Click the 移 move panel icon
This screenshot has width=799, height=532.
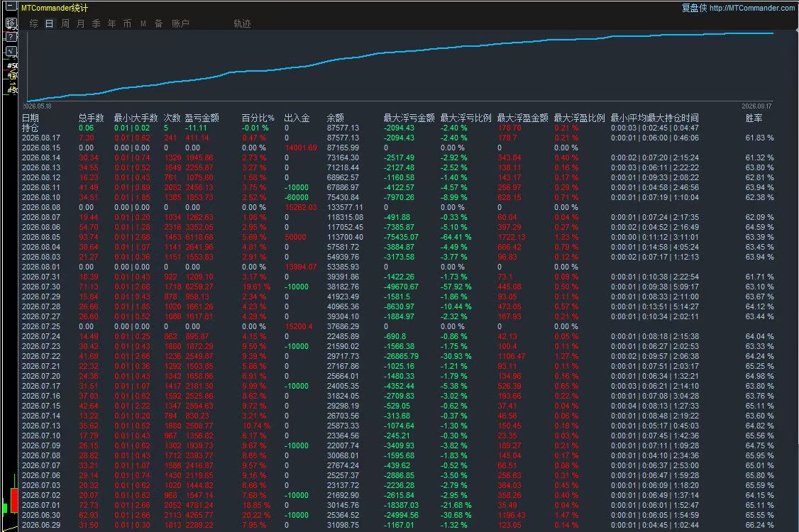[x=11, y=23]
